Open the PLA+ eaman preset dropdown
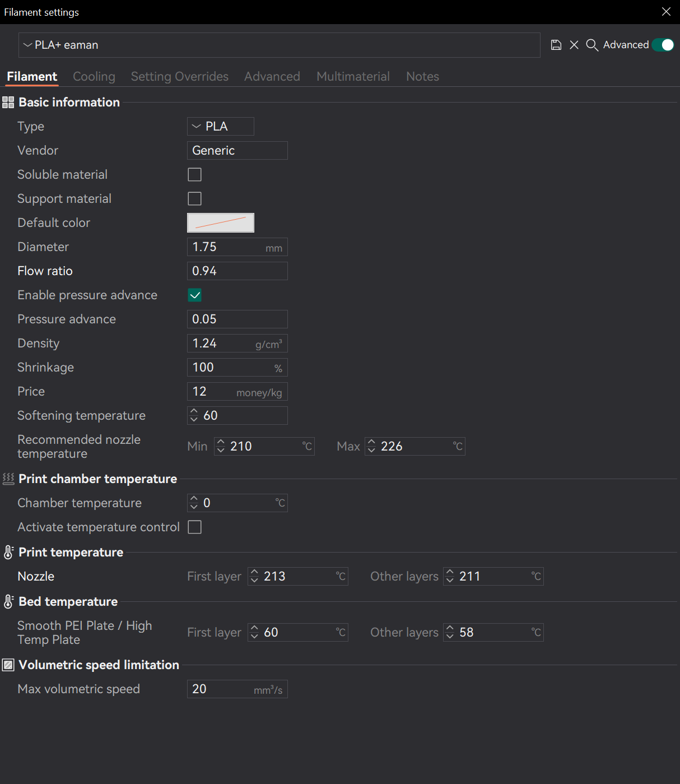680x784 pixels. point(280,45)
